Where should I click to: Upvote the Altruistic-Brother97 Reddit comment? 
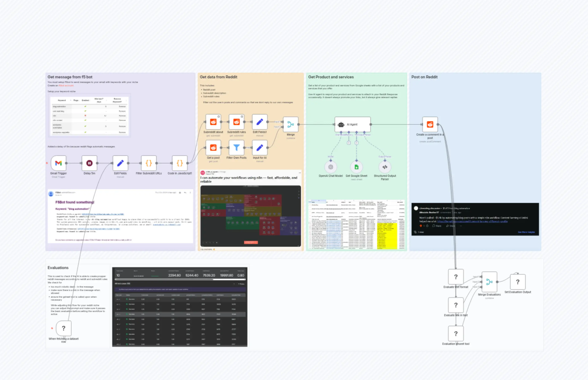pyautogui.click(x=421, y=226)
